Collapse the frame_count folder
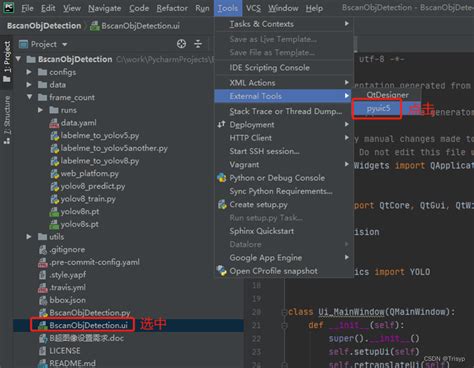 [x=30, y=97]
